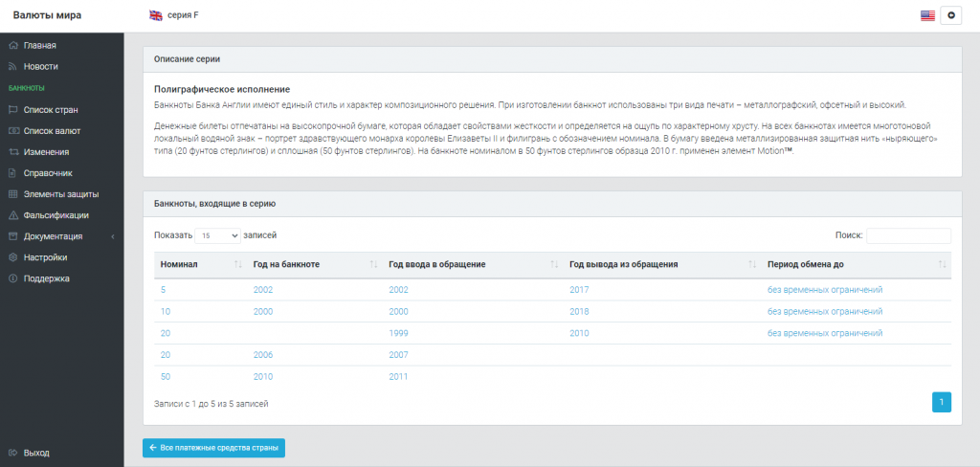The width and height of the screenshot is (980, 467).
Task: Open the records-per-page dropdown showing 15
Action: [217, 235]
